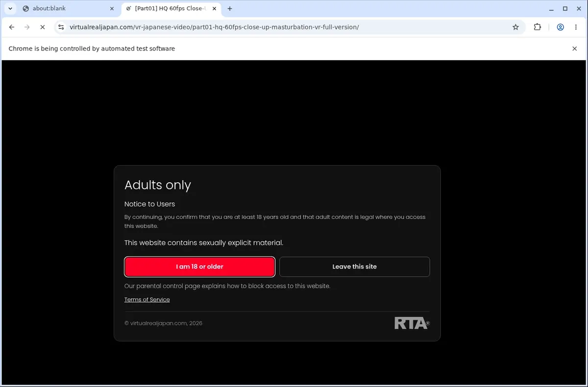Screen dimensions: 588x387
Task: Switch to the about:blank tab
Action: click(x=69, y=8)
